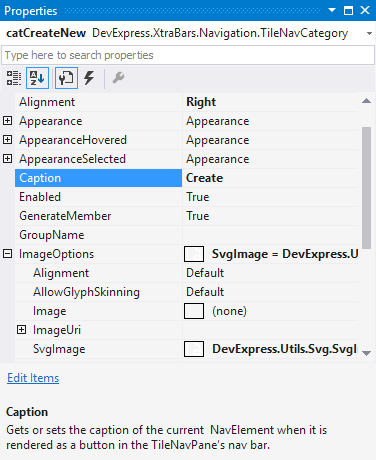Open Properties window position menu arrow

[332, 10]
